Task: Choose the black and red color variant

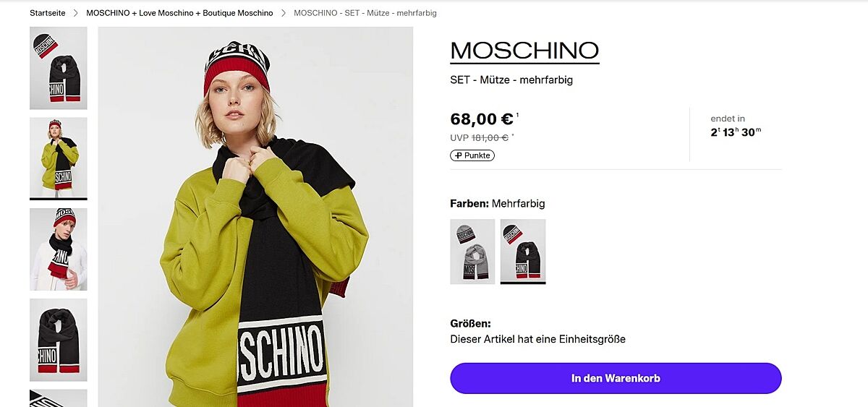Action: [523, 252]
